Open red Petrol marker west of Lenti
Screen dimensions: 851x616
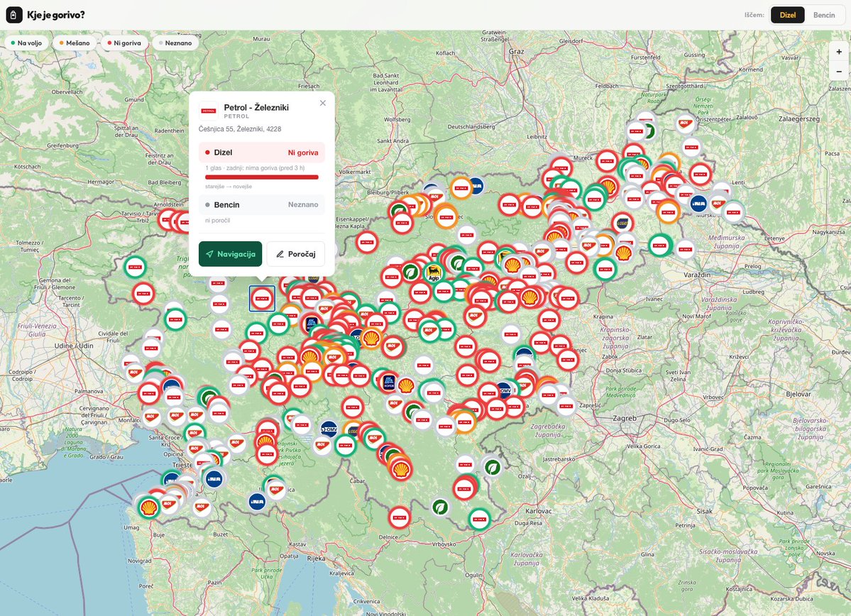tap(700, 174)
